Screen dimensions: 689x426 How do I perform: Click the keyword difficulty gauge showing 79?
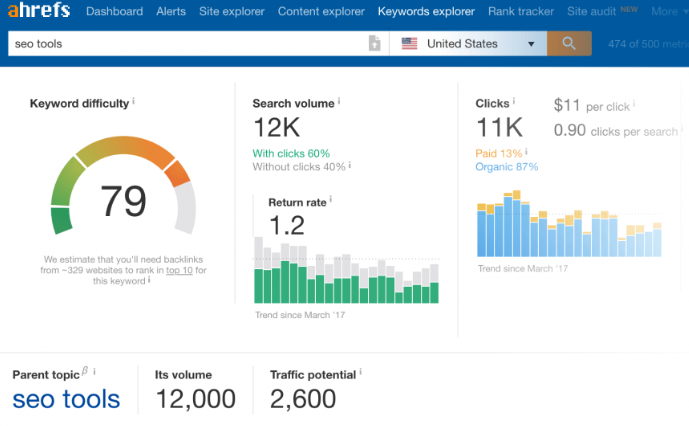(x=123, y=187)
